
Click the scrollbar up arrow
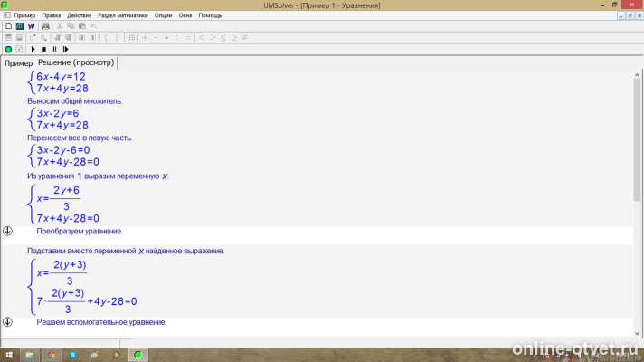click(637, 75)
